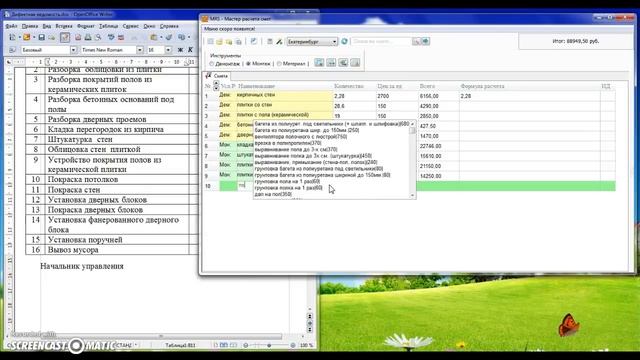Click quantity cell 2,28 in row 1
This screenshot has height=360, width=640.
pos(354,96)
